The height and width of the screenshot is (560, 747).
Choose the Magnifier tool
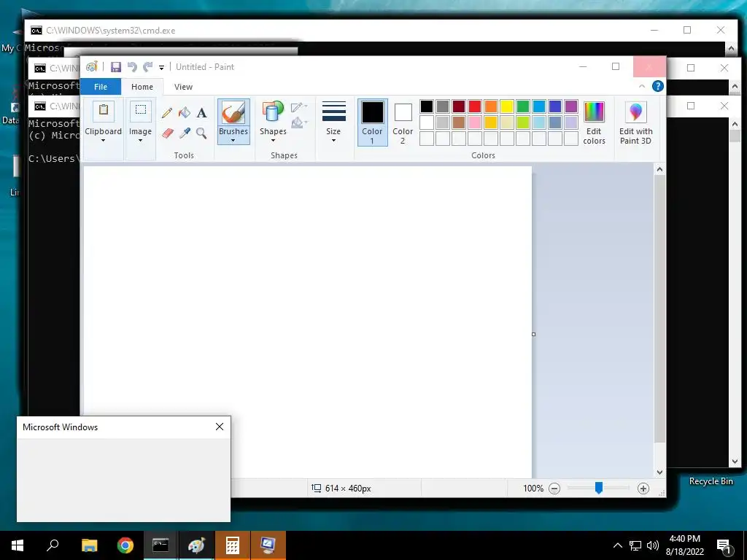pyautogui.click(x=201, y=133)
